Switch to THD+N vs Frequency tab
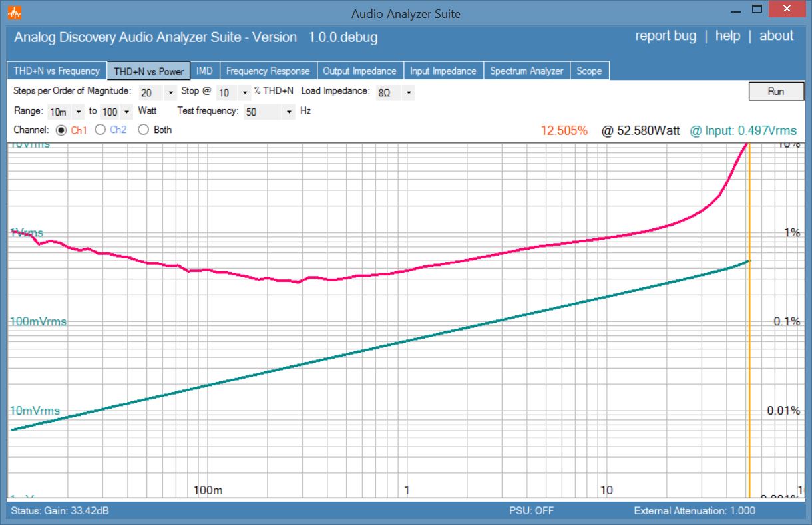812x525 pixels. click(x=57, y=71)
